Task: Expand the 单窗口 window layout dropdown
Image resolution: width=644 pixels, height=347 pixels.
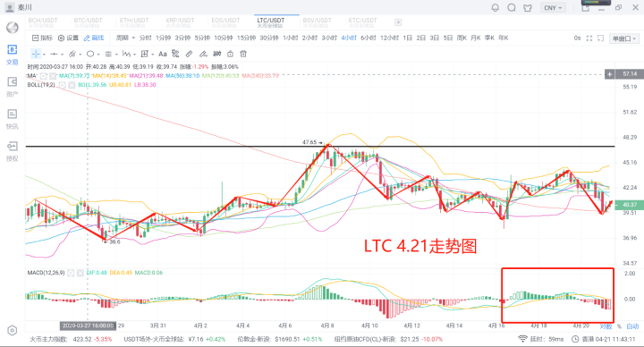Action: tap(624, 38)
